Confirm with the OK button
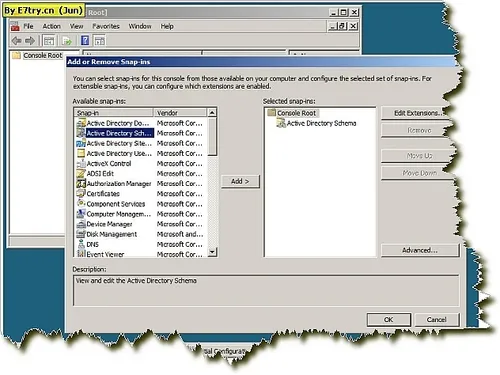 [389, 320]
